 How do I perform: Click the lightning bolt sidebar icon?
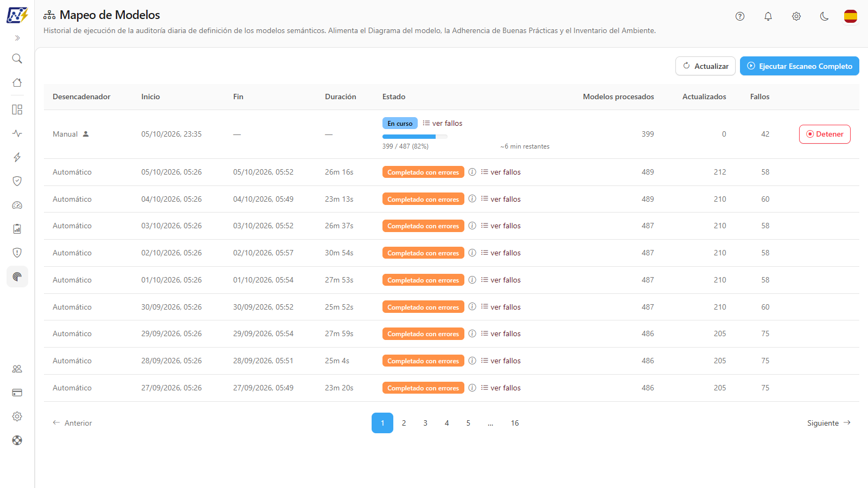tap(17, 157)
